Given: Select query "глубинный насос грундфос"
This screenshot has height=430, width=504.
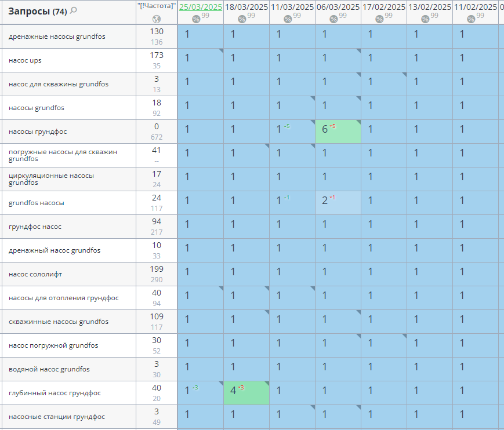Looking at the screenshot, I should [x=55, y=393].
